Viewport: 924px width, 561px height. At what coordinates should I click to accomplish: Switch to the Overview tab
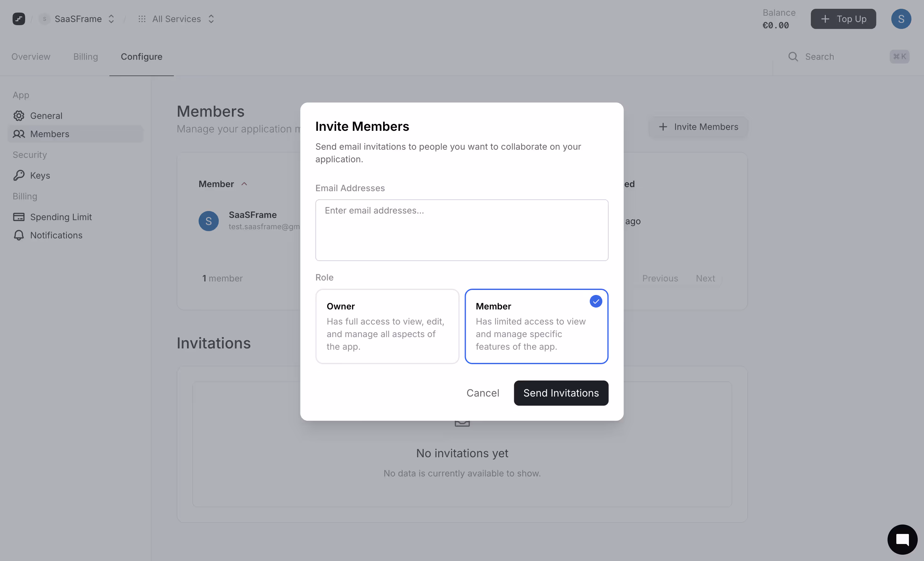coord(31,57)
